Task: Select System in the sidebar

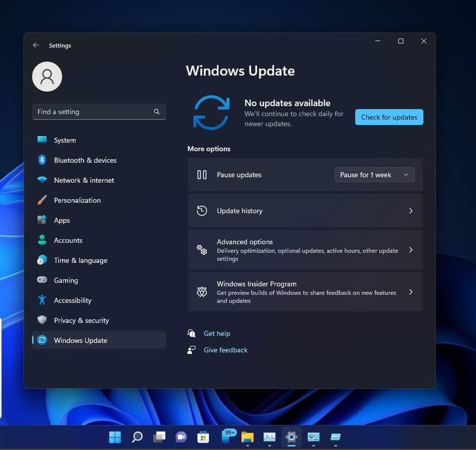Action: (x=99, y=140)
